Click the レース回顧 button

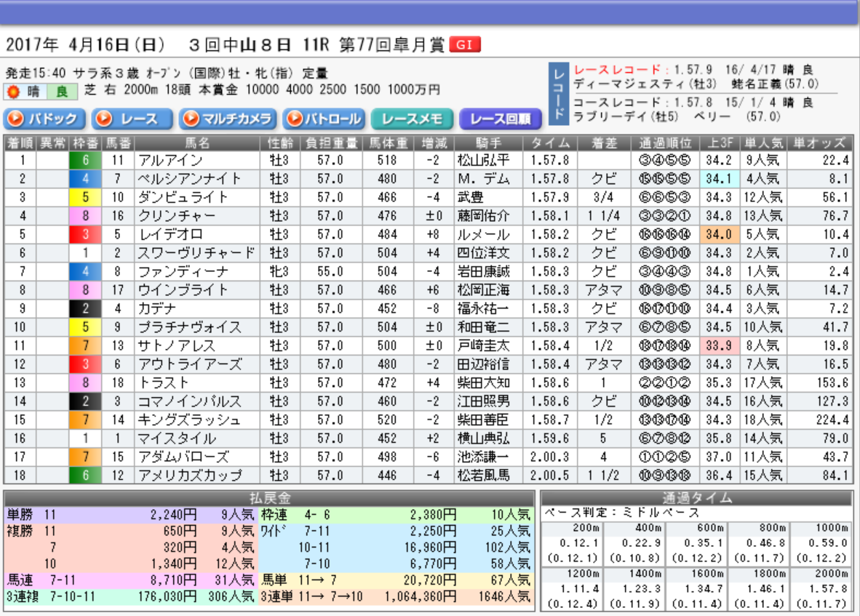point(500,119)
